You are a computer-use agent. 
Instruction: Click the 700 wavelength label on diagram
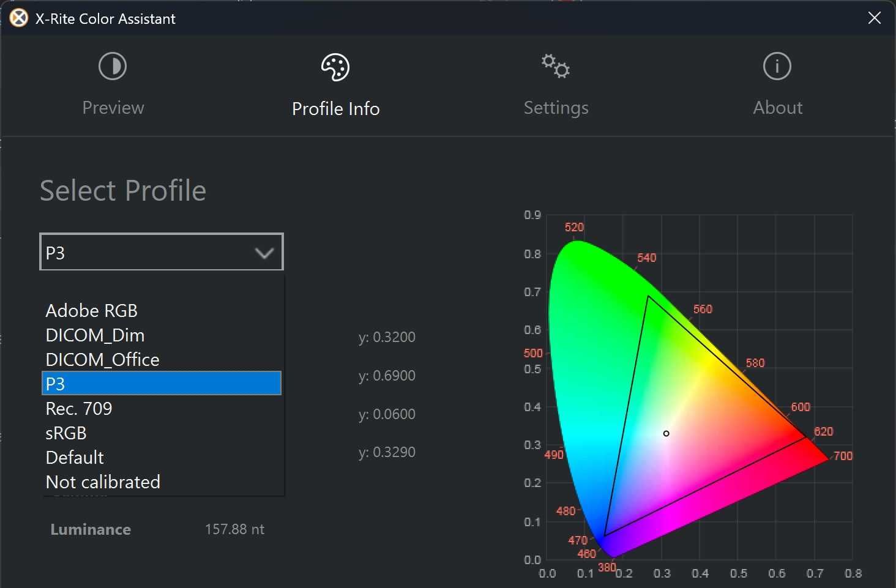click(843, 456)
